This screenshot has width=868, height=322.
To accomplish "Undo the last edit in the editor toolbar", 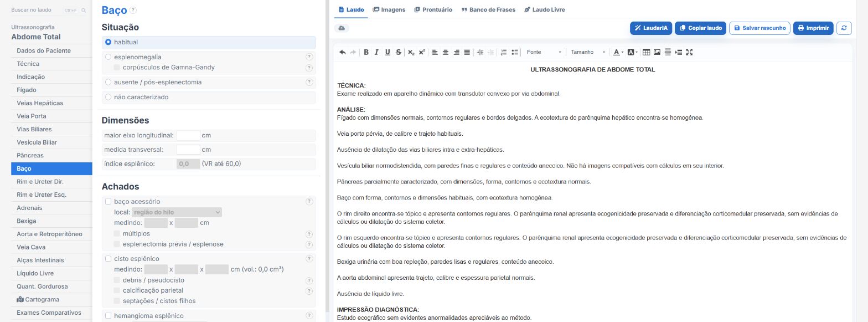I will coord(342,52).
